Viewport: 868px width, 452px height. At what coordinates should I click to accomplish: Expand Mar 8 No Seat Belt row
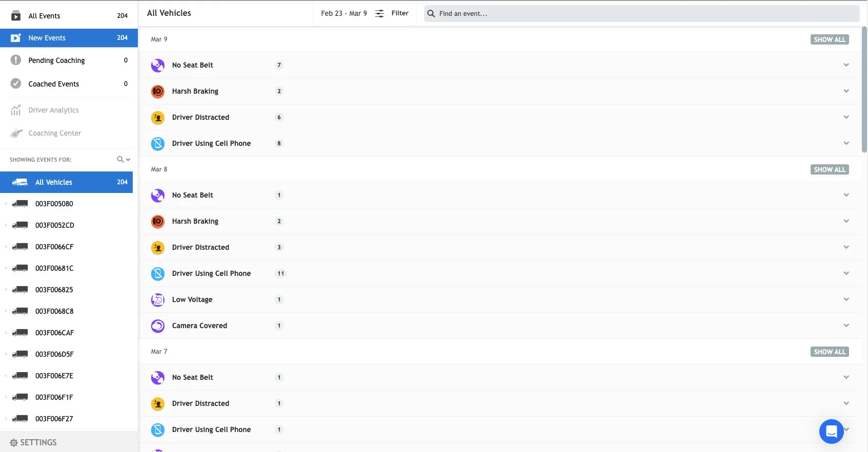[846, 195]
